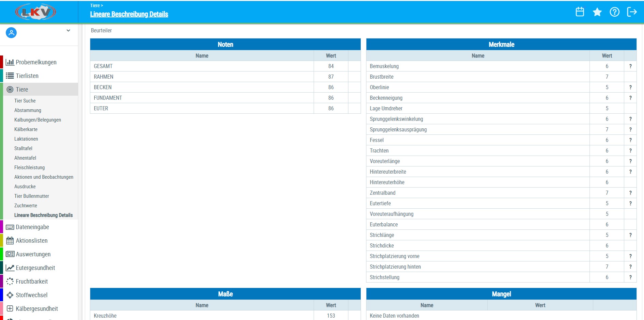Open Eutergesundheit from the sidebar
The image size is (644, 320).
(x=35, y=268)
